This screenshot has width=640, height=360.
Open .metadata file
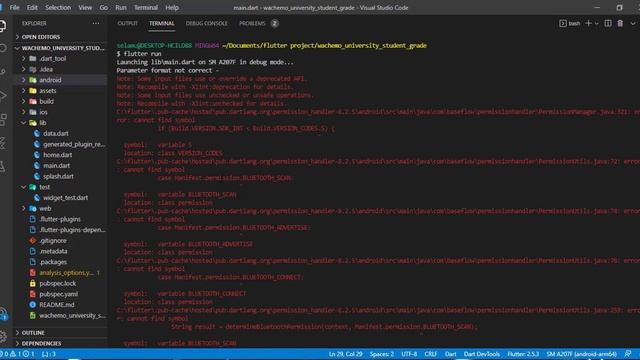coord(53,251)
